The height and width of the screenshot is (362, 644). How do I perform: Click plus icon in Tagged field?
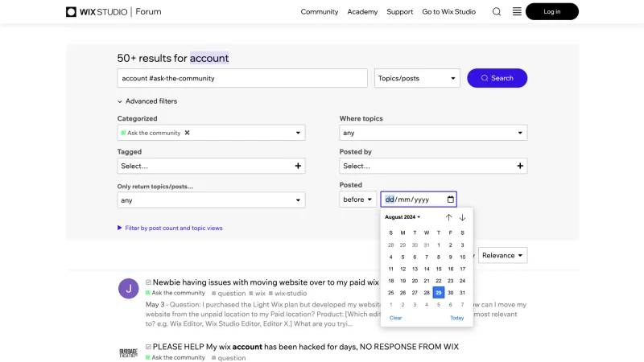click(298, 166)
